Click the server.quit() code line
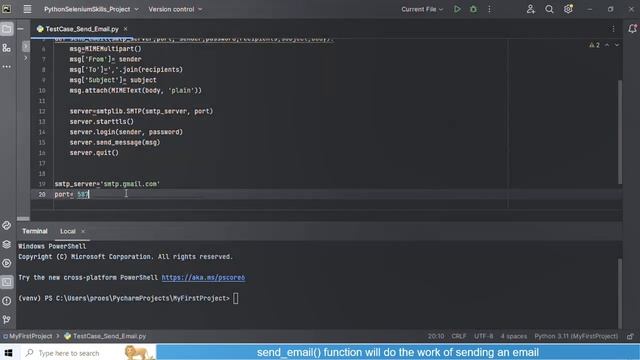Screen dimensions: 640x360 pos(94,153)
